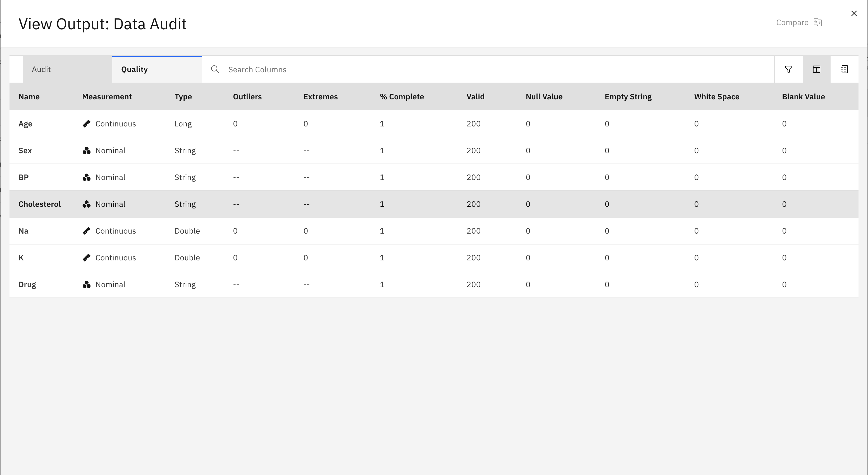Click the Double type cell for Na
868x475 pixels.
[187, 231]
